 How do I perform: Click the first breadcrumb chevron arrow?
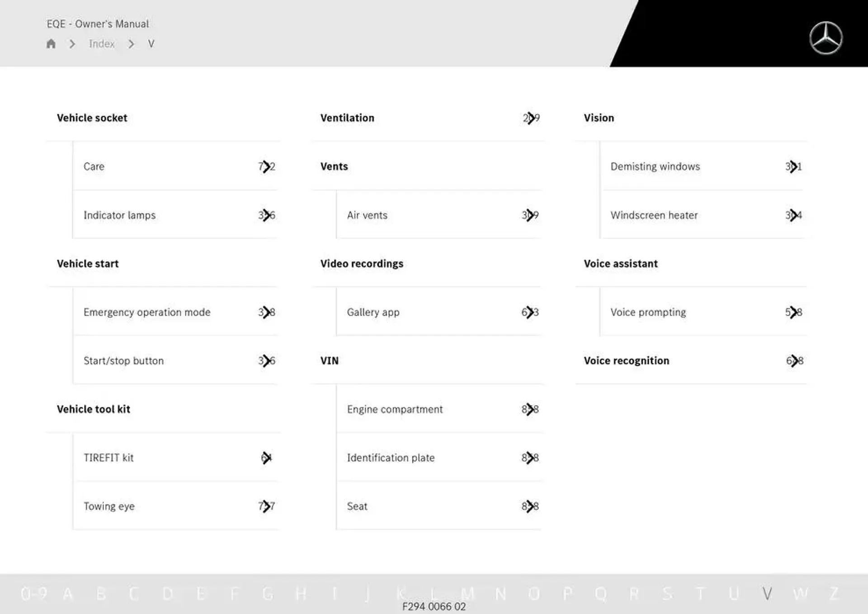(x=72, y=44)
